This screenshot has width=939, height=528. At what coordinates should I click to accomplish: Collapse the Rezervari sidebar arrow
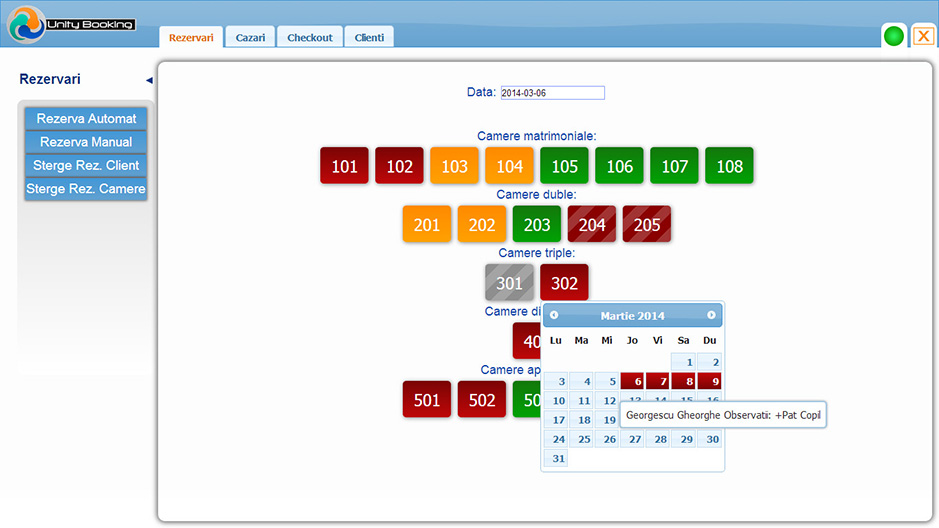(149, 80)
